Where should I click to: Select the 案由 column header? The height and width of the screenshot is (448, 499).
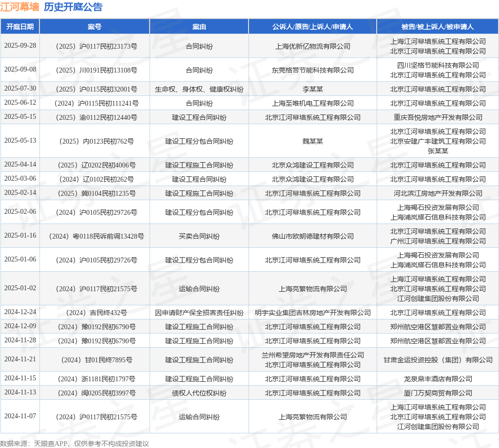tap(199, 27)
